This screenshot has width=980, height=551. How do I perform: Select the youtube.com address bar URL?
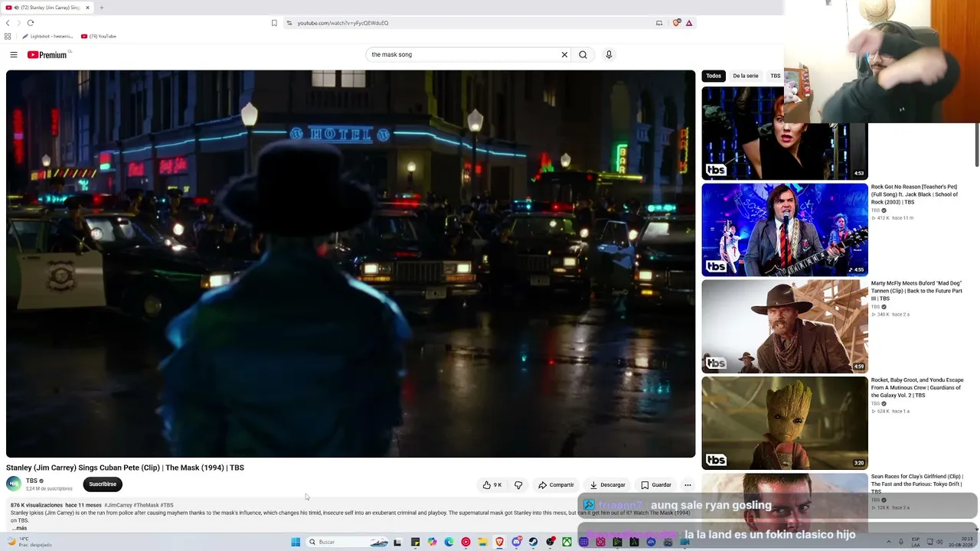coord(343,23)
